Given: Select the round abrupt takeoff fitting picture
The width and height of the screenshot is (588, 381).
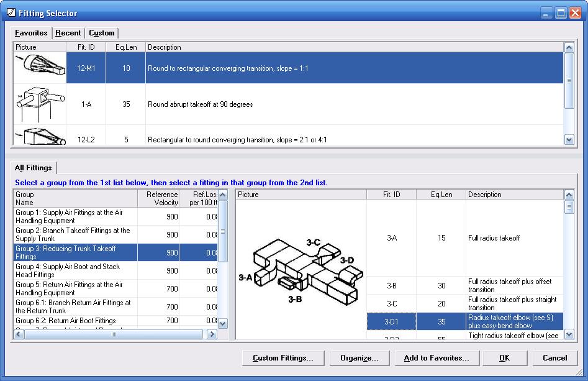Looking at the screenshot, I should [41, 104].
